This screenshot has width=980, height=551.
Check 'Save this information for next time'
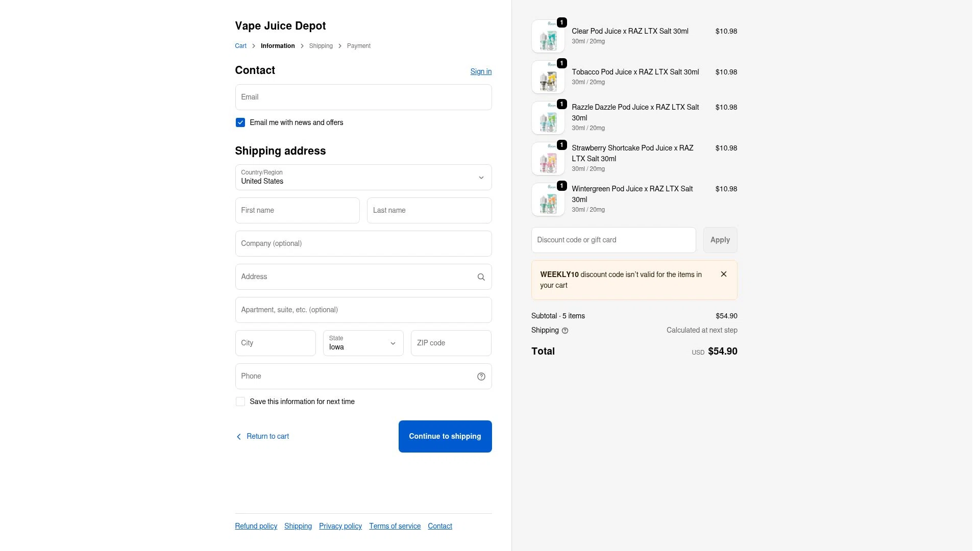(x=240, y=402)
